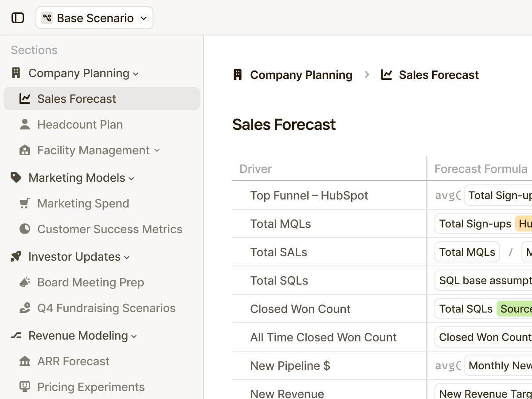
Task: Open the Pricing Experiments page
Action: 91,387
